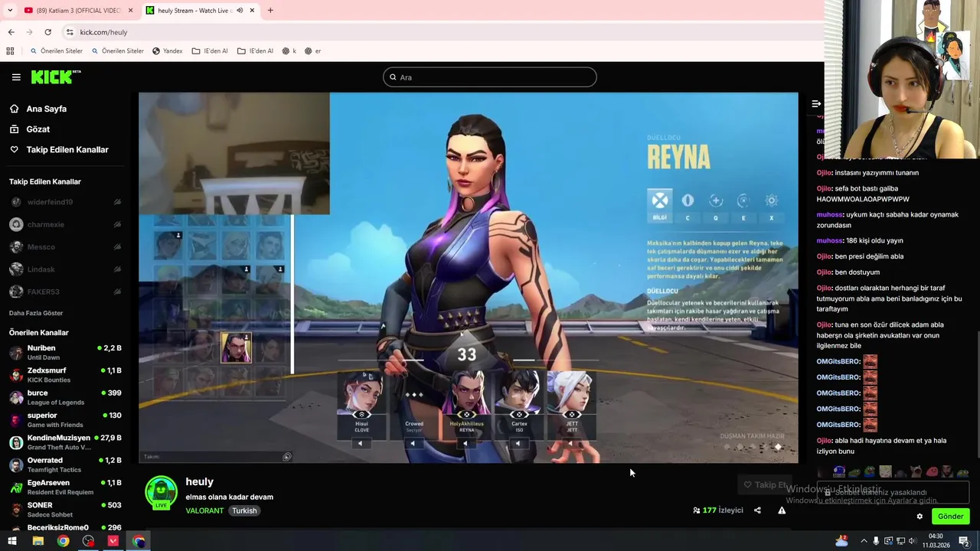
Task: Open the 'er' bookmark
Action: pyautogui.click(x=312, y=51)
